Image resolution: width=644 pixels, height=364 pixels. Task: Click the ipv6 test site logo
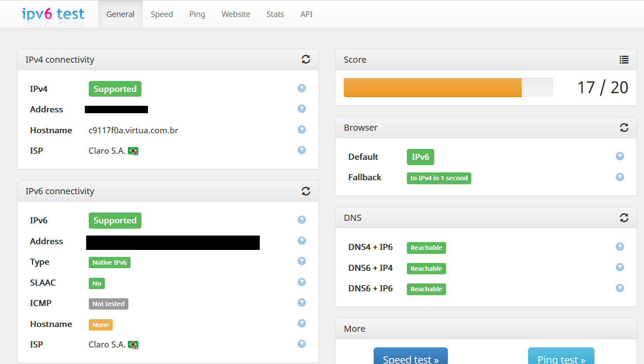pos(53,14)
